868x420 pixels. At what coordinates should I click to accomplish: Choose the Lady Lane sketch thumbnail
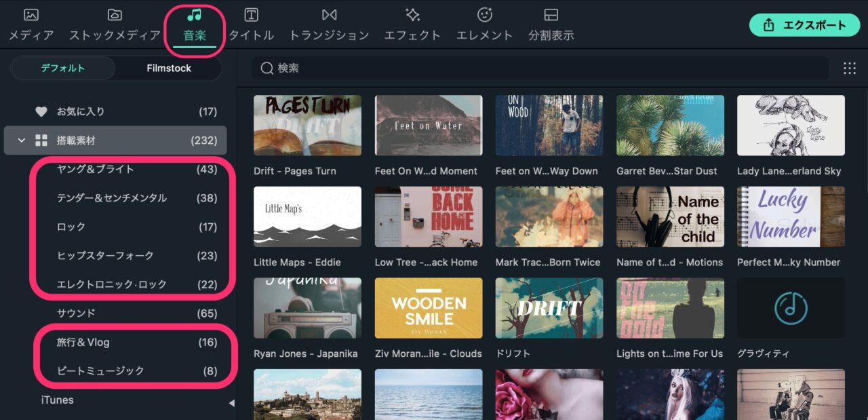791,126
